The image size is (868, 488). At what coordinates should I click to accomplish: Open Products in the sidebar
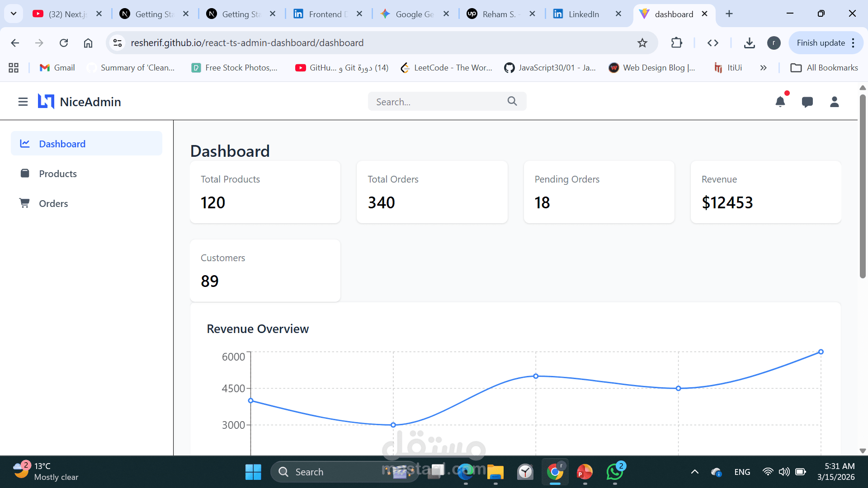pyautogui.click(x=58, y=174)
